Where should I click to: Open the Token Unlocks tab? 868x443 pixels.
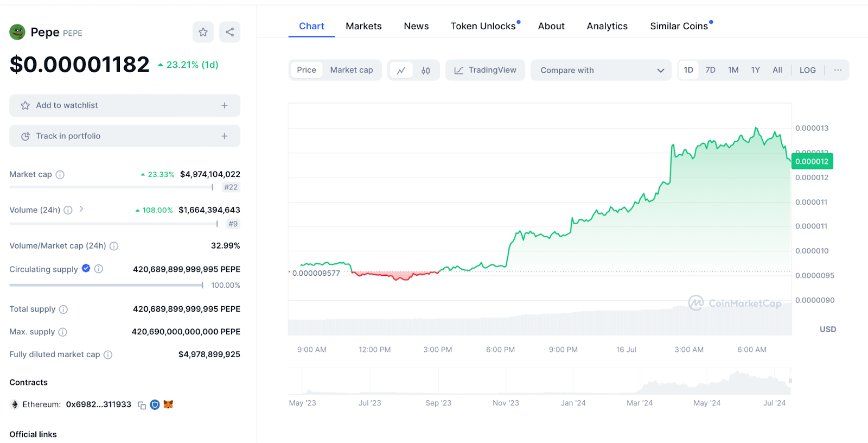[483, 26]
